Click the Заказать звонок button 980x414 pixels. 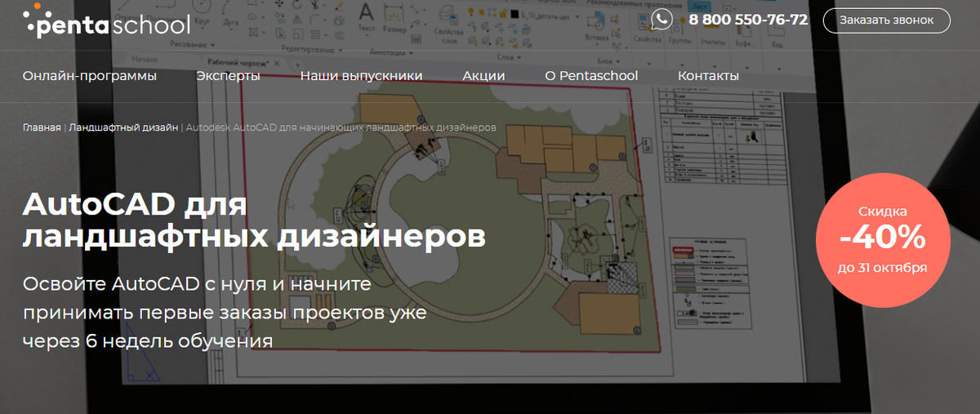coord(886,20)
